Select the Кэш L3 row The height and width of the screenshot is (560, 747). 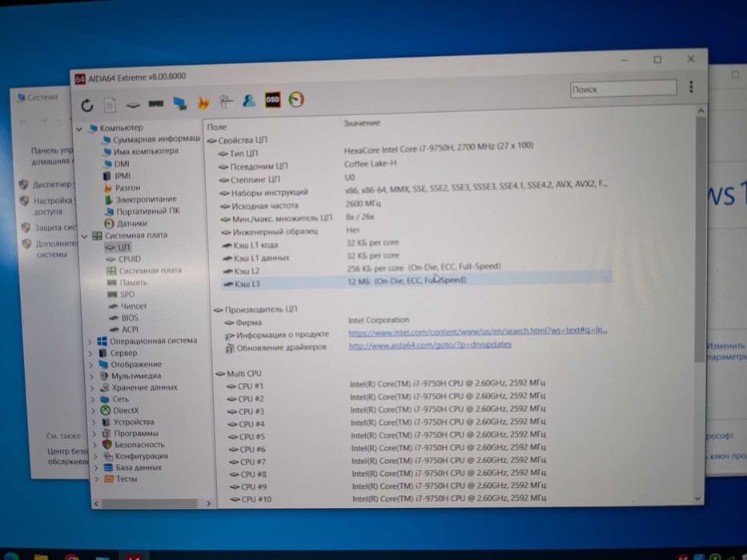(x=416, y=282)
